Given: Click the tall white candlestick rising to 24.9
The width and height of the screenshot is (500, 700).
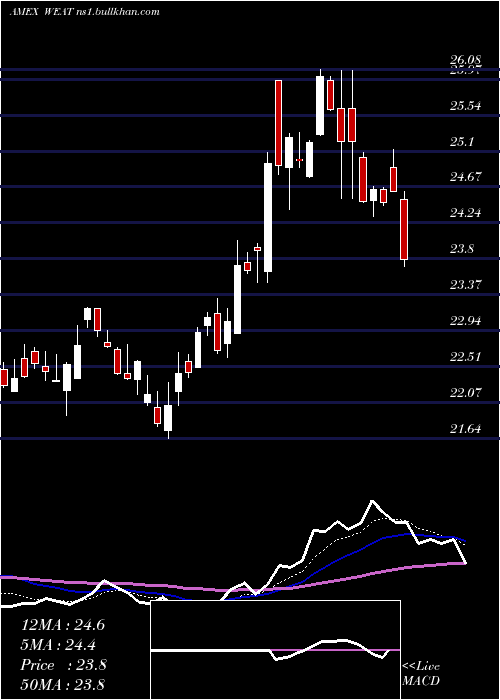Looking at the screenshot, I should coord(268,217).
